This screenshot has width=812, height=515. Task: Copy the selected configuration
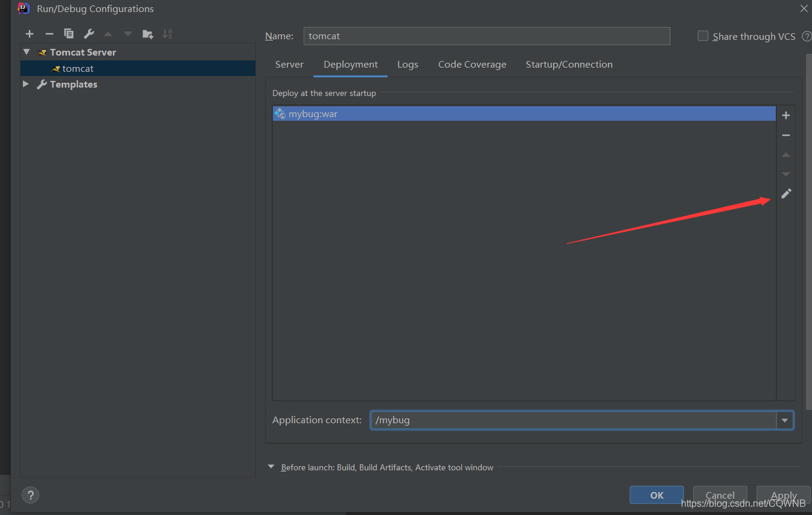click(69, 34)
